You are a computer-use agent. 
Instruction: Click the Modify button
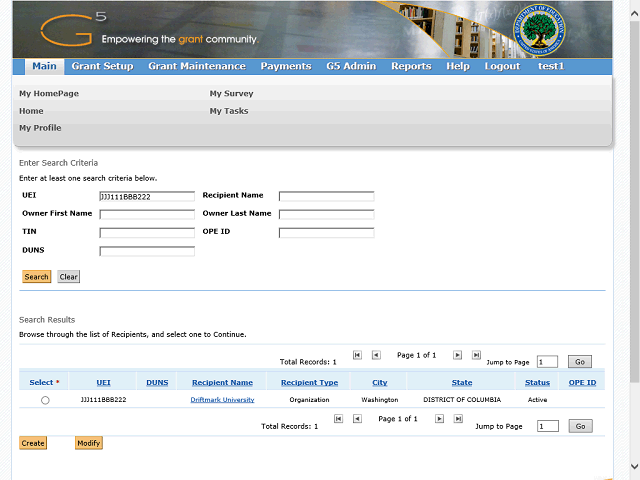tap(88, 443)
